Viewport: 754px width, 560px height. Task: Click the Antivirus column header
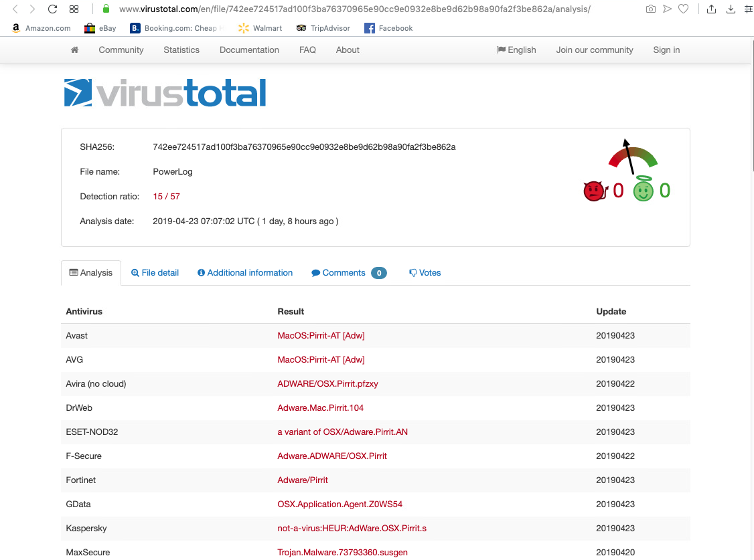pos(84,311)
